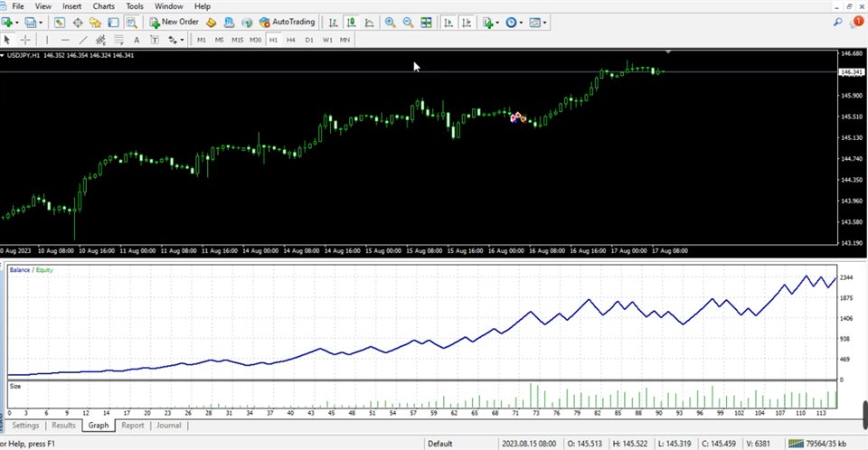Select the Cursor arrow tool
868x450 pixels.
coord(7,40)
